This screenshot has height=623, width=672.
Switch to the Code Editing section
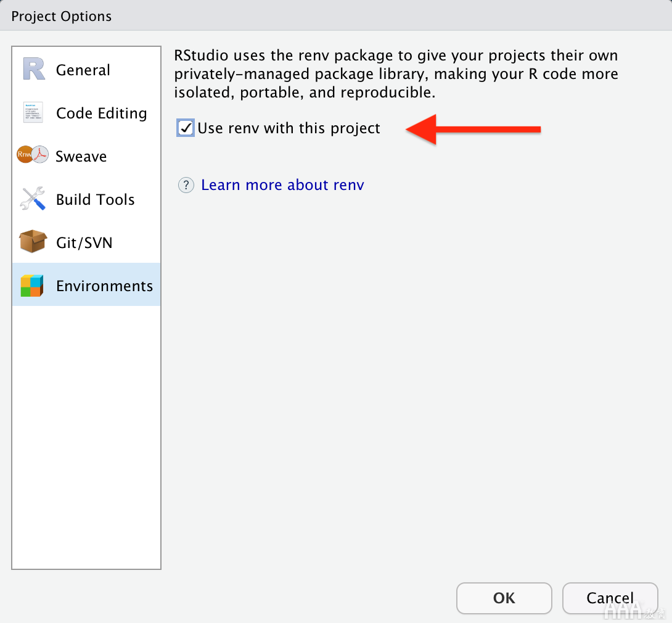(101, 113)
